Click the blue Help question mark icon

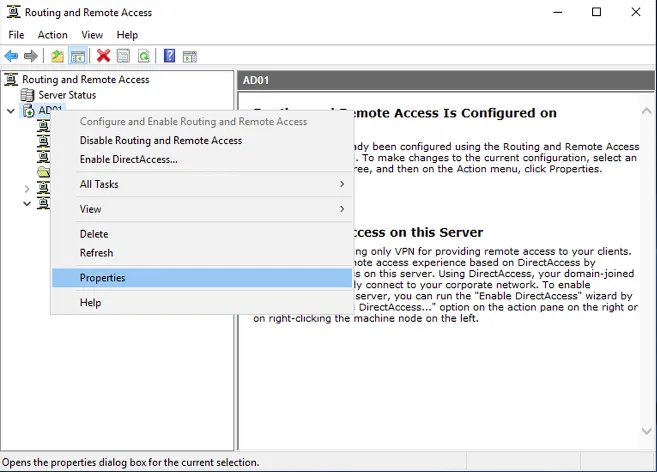click(x=170, y=56)
